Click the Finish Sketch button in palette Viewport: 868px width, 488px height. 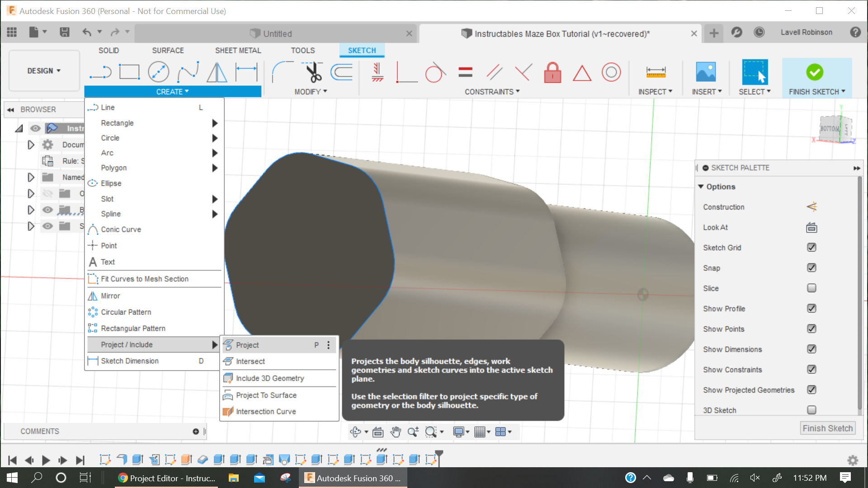click(827, 428)
